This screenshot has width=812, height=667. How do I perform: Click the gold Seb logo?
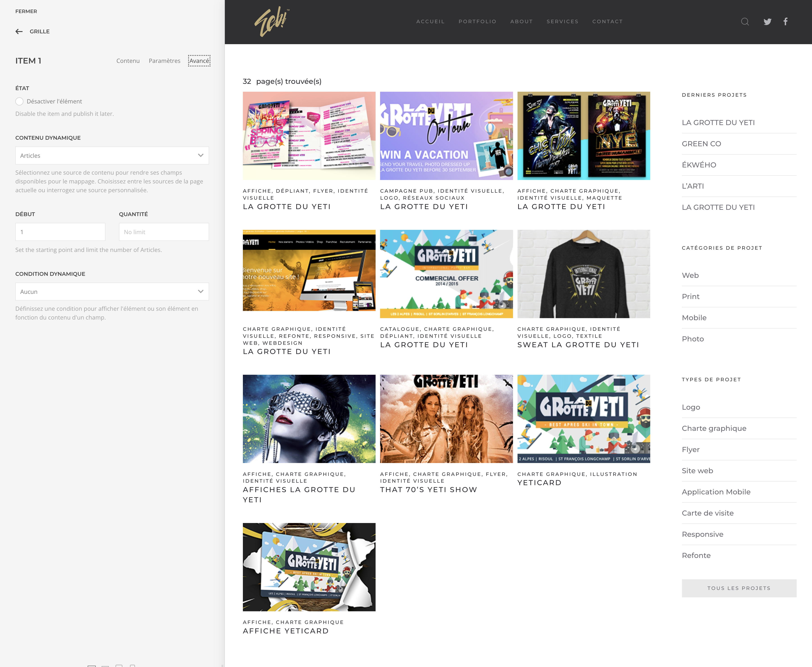click(271, 22)
